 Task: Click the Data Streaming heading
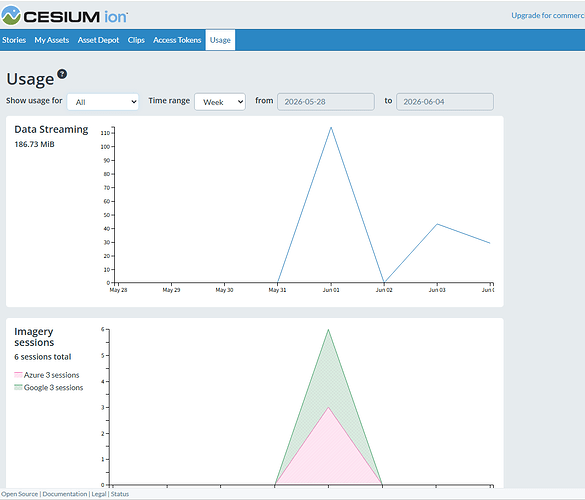point(51,129)
